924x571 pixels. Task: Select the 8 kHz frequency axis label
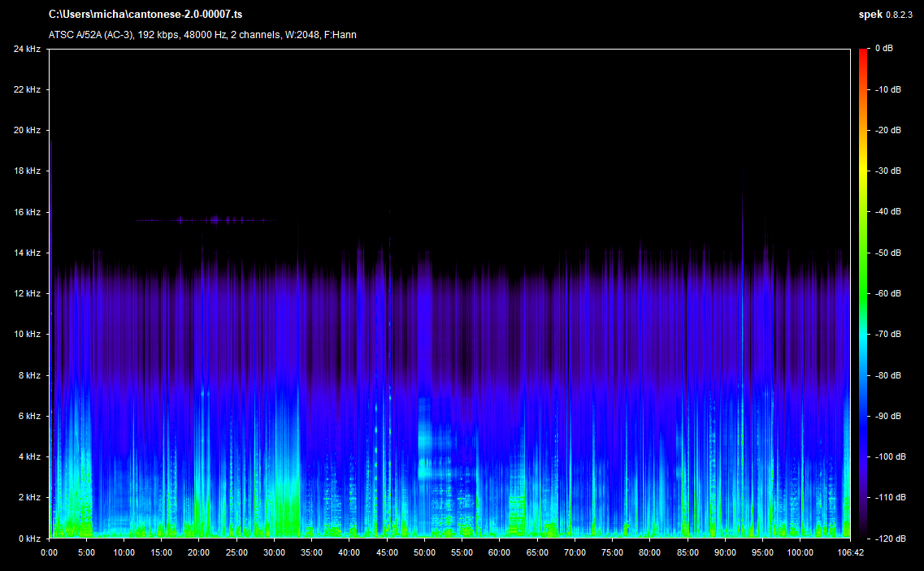click(x=28, y=375)
